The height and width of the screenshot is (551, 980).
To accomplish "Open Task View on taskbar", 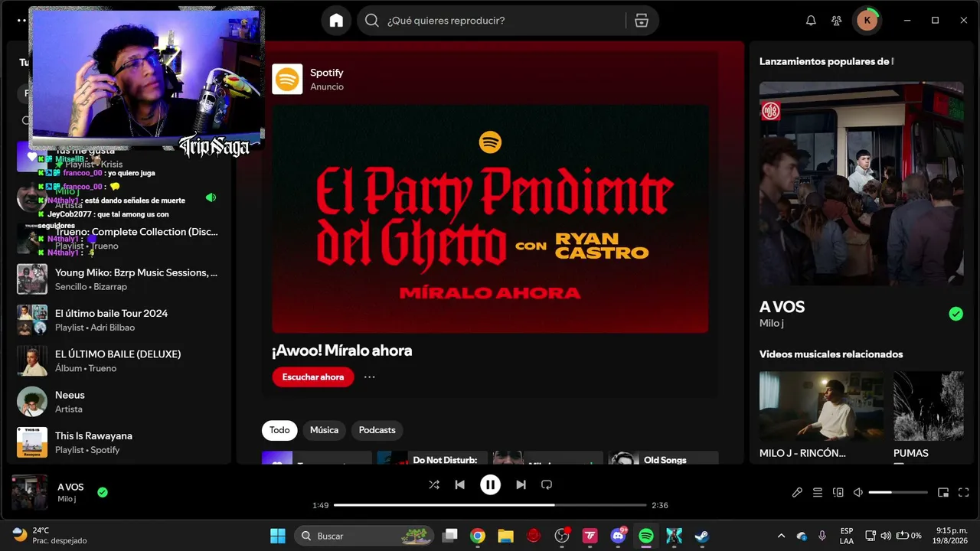I will [x=450, y=536].
